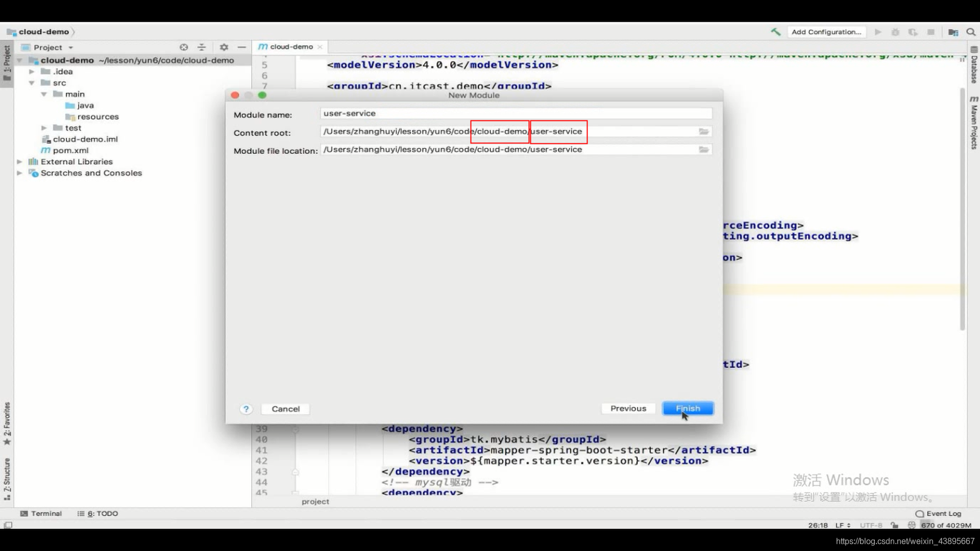Click cloud-demo breadcrumb in navigation bar
This screenshot has width=980, height=551.
pyautogui.click(x=40, y=32)
